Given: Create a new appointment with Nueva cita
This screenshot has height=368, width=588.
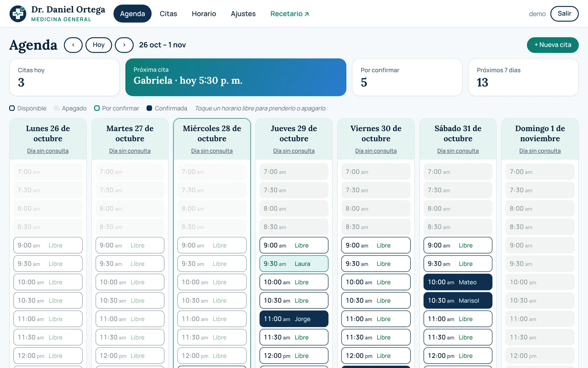Looking at the screenshot, I should coord(553,45).
